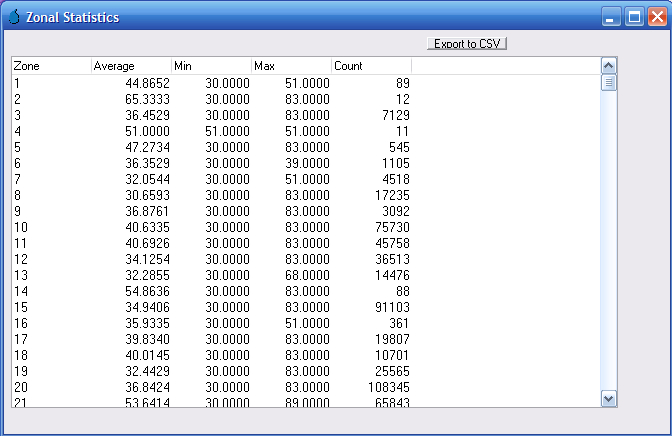Click count value 545
Viewport: 672px width, 436px height.
point(399,147)
